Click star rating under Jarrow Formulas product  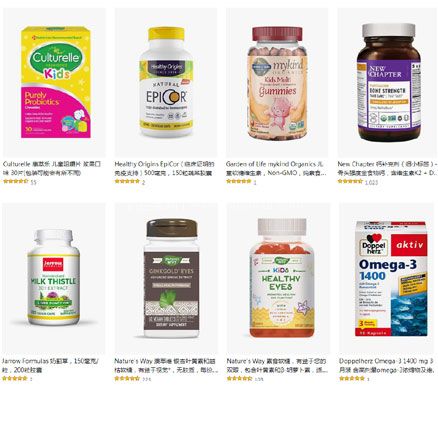pos(15,378)
